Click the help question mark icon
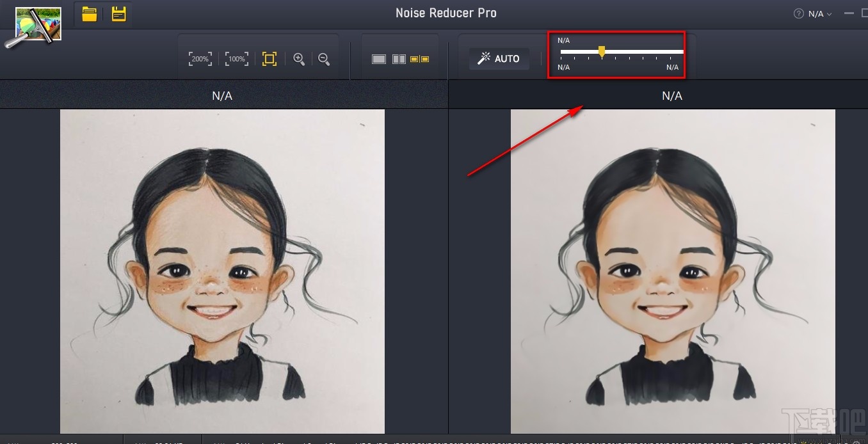 click(x=798, y=13)
